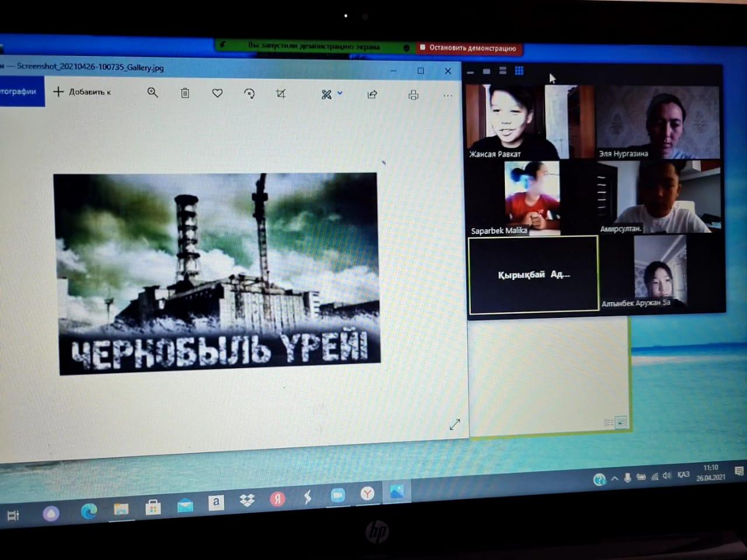Click the 'Добавить к' add-to button
747x560 pixels.
[x=82, y=92]
